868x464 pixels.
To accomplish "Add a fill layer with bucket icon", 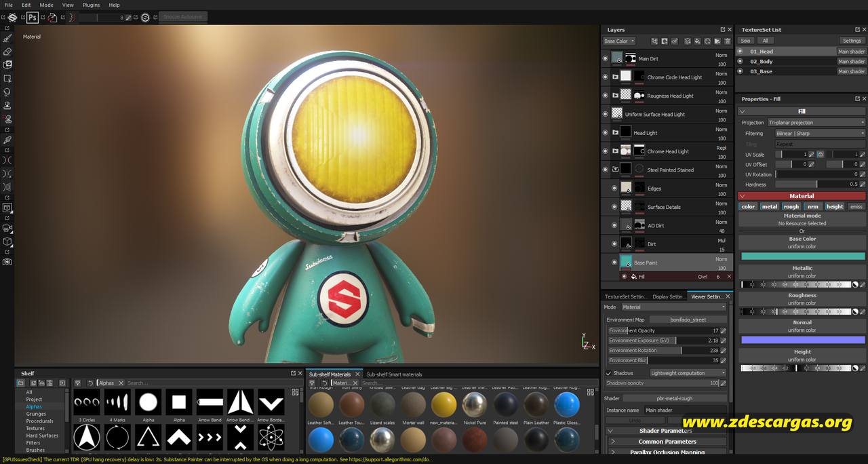I will (697, 41).
